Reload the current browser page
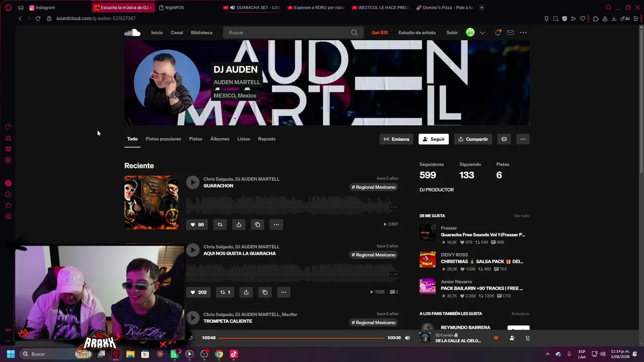644x362 pixels. [x=38, y=19]
